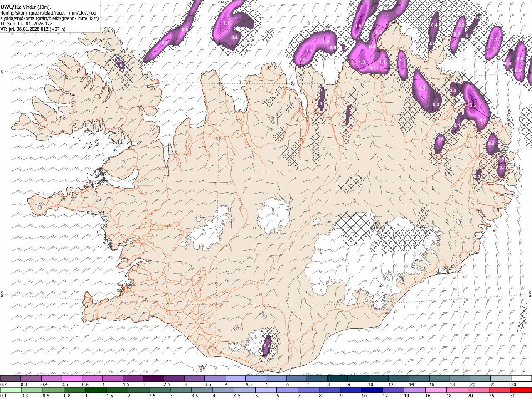Click the 'slydda/snjókoma' legend description line
This screenshot has width=532, height=399.
coord(49,18)
